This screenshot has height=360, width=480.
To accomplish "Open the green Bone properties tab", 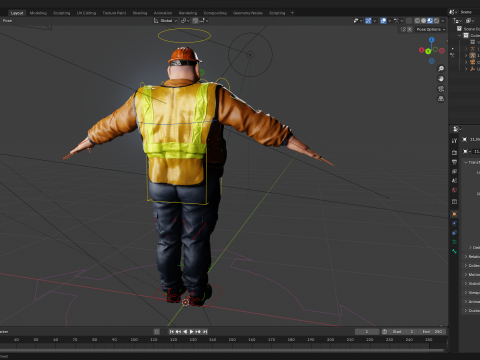I will [454, 251].
